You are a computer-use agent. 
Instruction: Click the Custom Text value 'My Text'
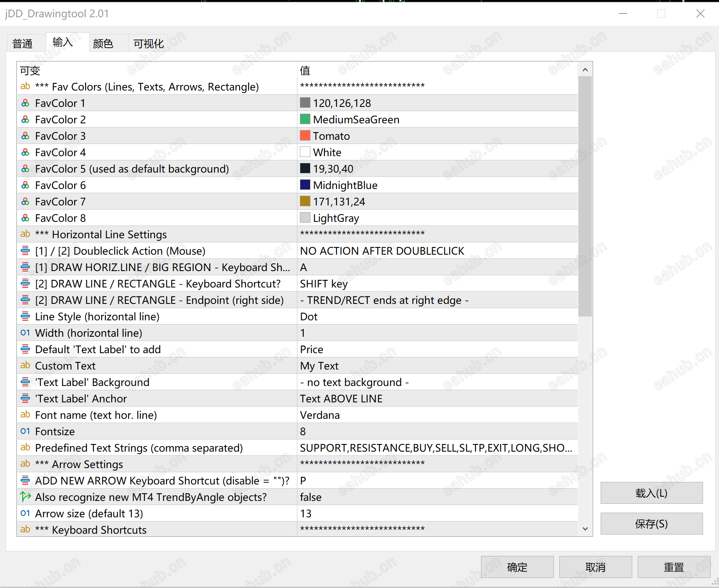pos(438,366)
